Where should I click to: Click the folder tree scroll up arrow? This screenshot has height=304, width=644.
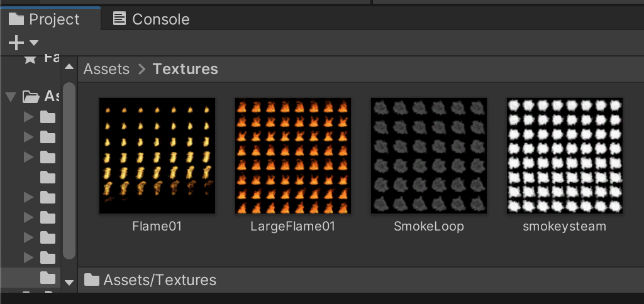coord(69,67)
